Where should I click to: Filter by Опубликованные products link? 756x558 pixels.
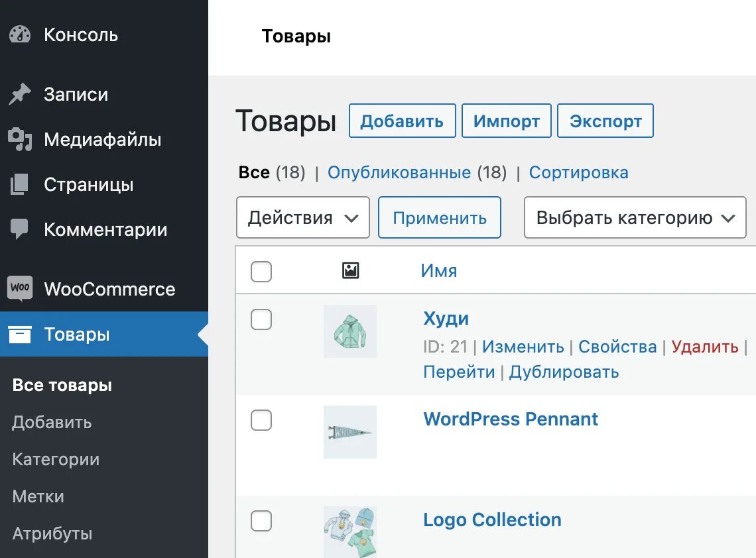tap(399, 173)
